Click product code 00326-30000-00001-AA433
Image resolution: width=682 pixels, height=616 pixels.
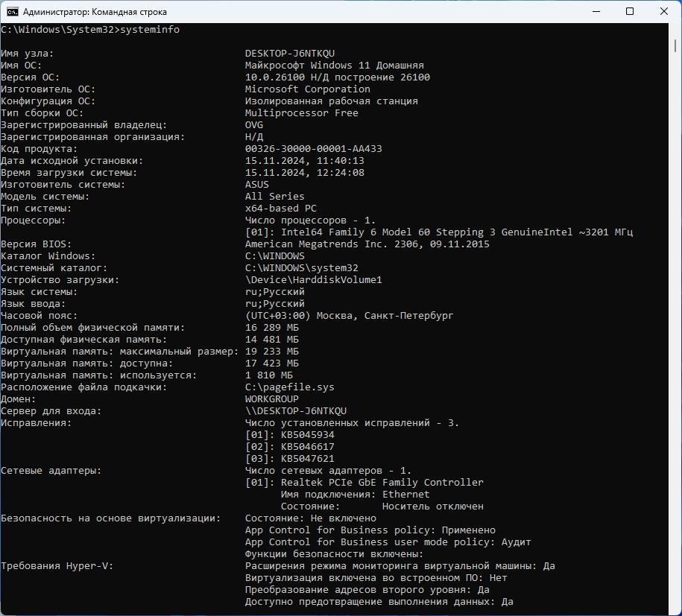coord(313,149)
